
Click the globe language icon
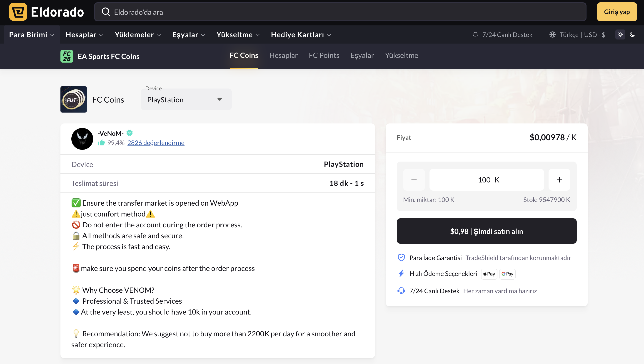(552, 34)
